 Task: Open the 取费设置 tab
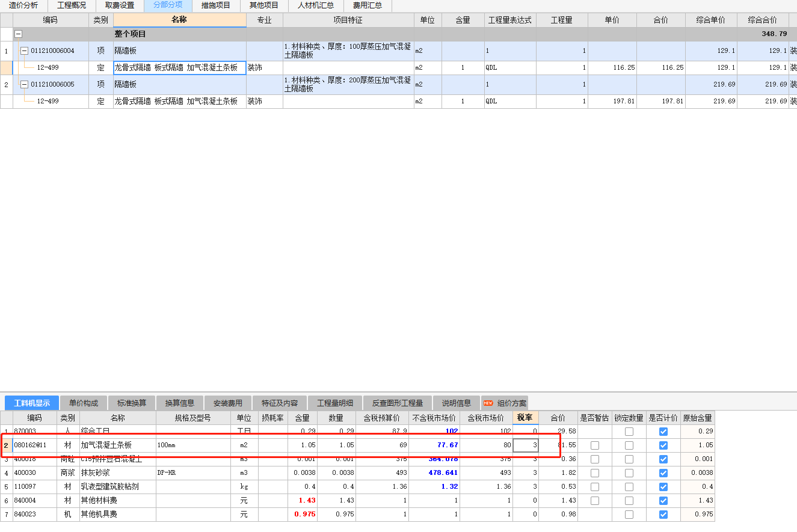pyautogui.click(x=120, y=5)
